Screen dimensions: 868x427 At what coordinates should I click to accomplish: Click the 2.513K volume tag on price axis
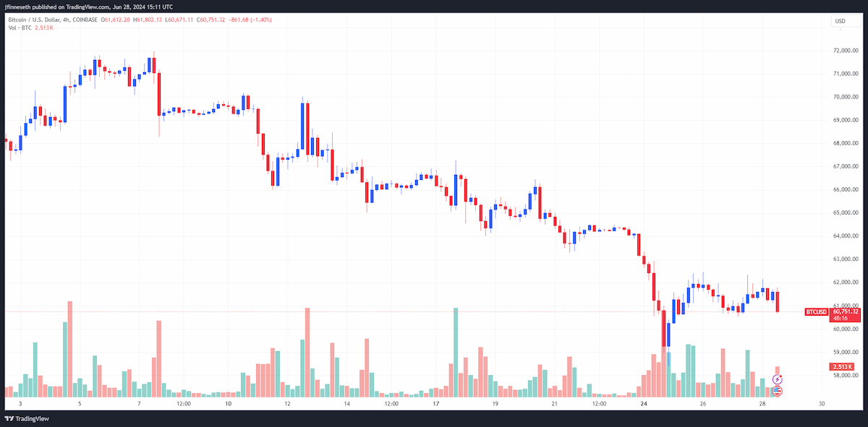[x=843, y=367]
